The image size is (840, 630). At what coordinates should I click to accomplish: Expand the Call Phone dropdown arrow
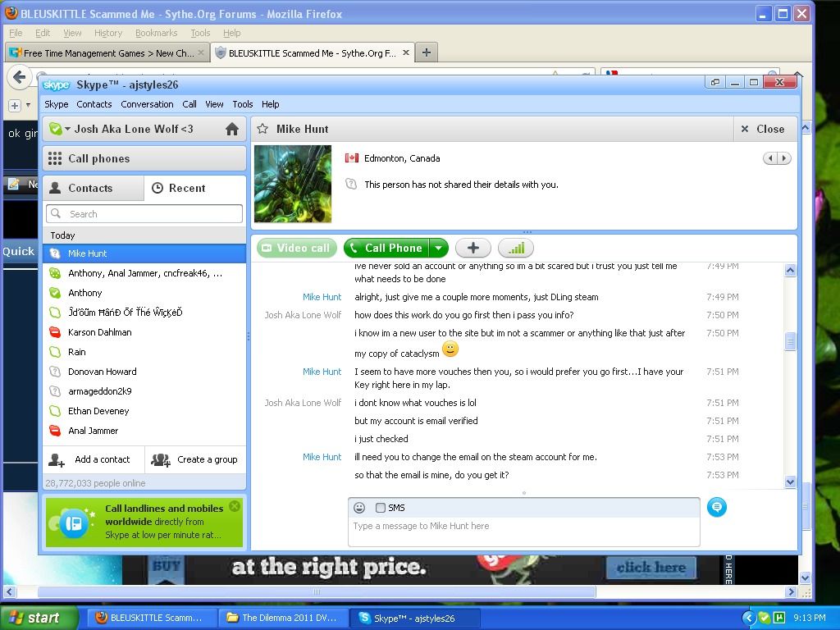(439, 248)
